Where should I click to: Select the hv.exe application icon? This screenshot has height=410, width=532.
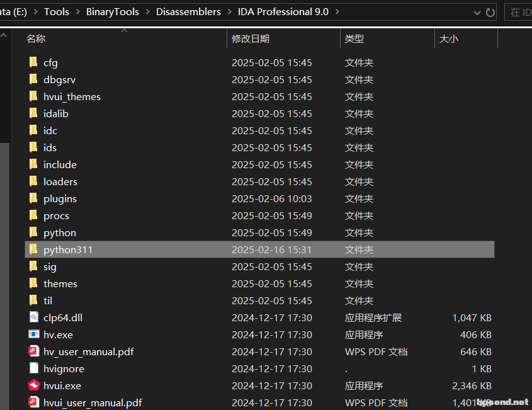(x=33, y=334)
